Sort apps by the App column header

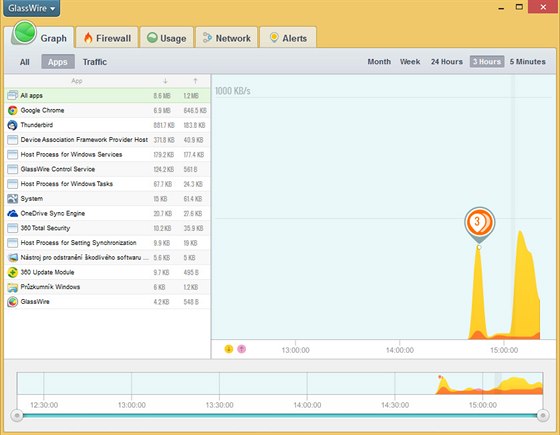(x=77, y=81)
